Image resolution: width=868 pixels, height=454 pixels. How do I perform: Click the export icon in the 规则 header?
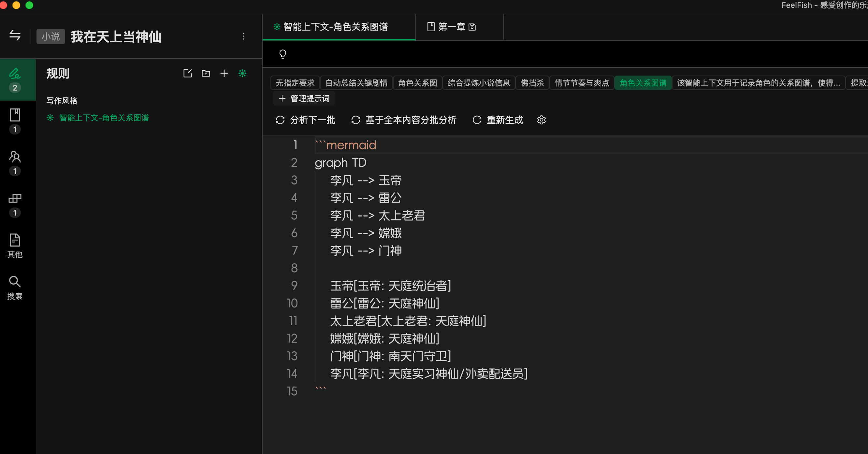pos(188,73)
